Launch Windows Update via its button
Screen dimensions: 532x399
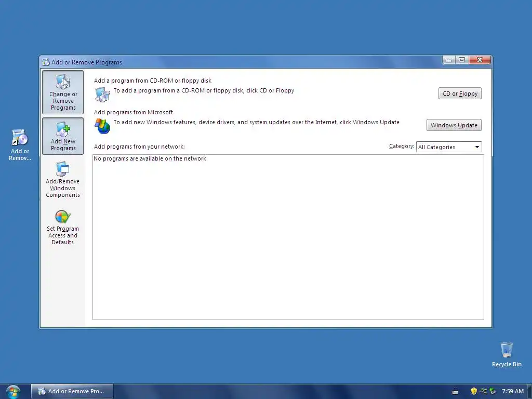[454, 125]
